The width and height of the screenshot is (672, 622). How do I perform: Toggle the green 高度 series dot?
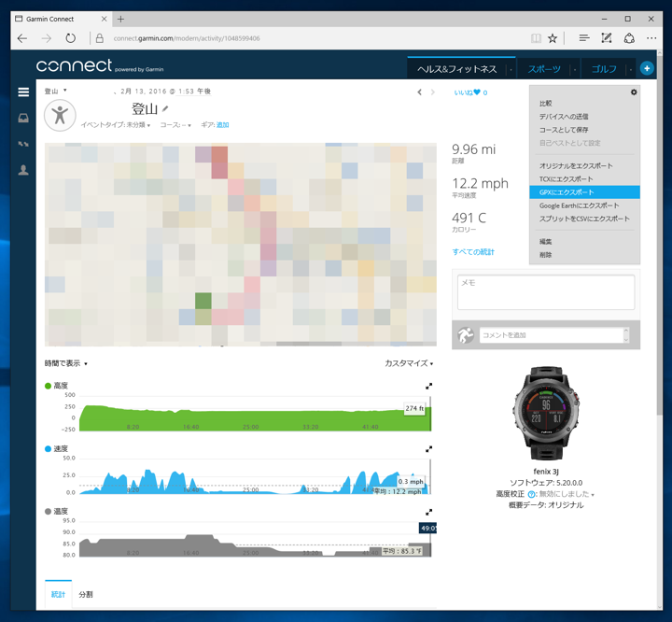point(48,386)
